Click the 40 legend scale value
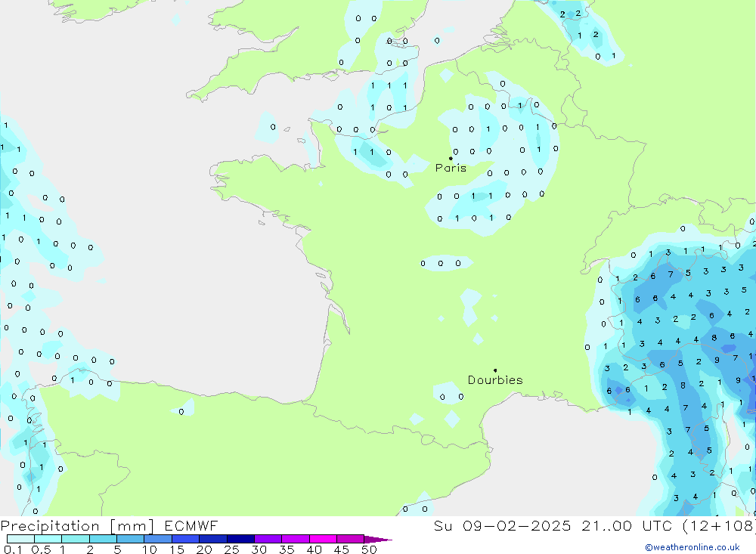 (x=314, y=549)
